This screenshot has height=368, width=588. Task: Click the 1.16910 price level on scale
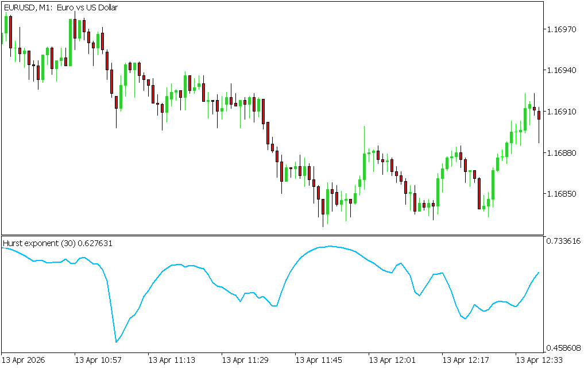pyautogui.click(x=562, y=112)
